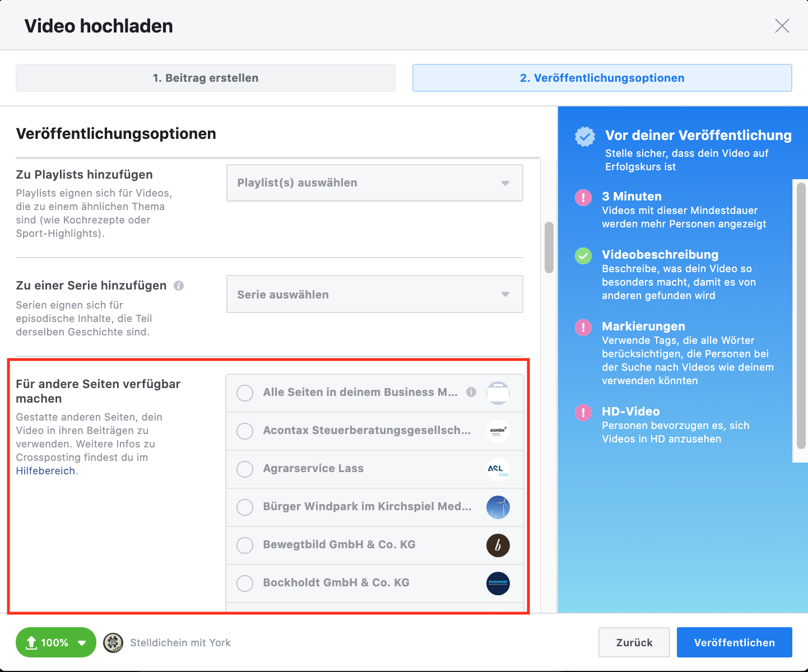Image resolution: width=808 pixels, height=672 pixels.
Task: Switch to 1. Beitrag erstellen tab
Action: (206, 78)
